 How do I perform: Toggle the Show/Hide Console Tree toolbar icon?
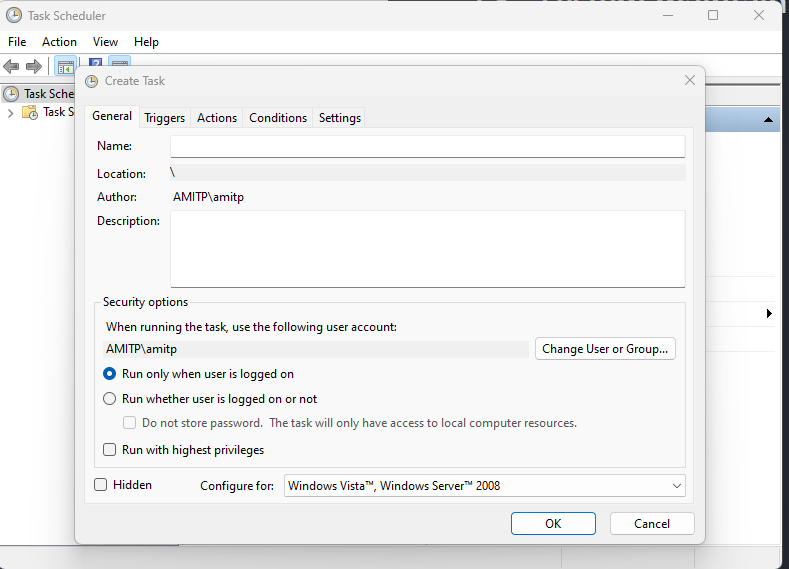[x=65, y=67]
